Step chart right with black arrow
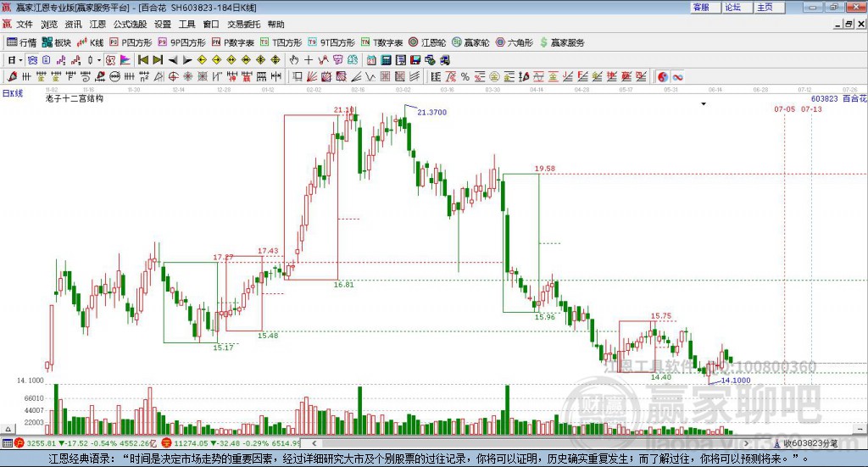This screenshot has height=467, width=868. pos(187,60)
